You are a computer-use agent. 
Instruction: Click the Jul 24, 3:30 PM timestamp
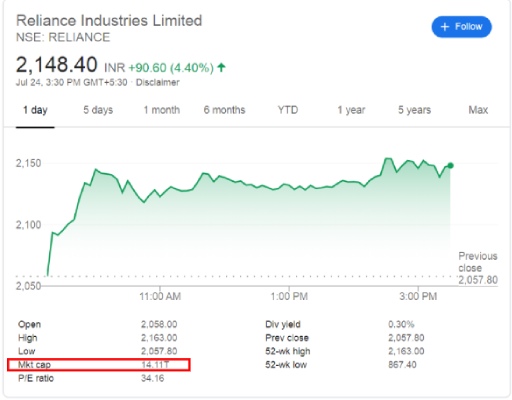click(72, 82)
